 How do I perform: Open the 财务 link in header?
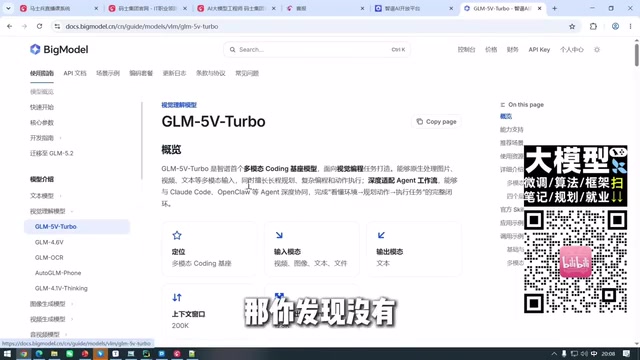coord(512,49)
